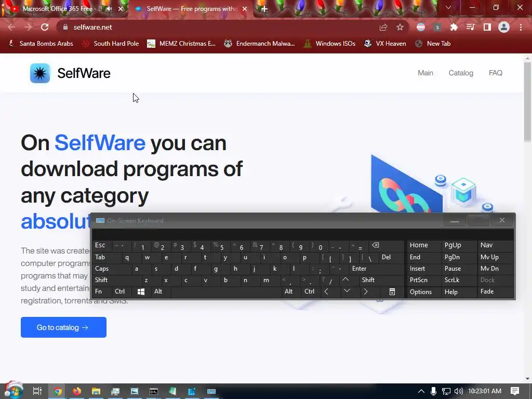This screenshot has width=532, height=399.
Task: Expand the tab search dropdown arrow
Action: pos(448,7)
